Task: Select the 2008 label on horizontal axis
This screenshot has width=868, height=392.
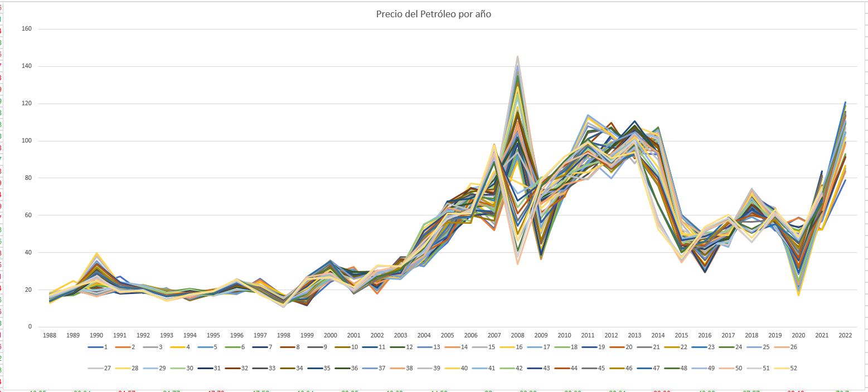Action: pyautogui.click(x=517, y=336)
